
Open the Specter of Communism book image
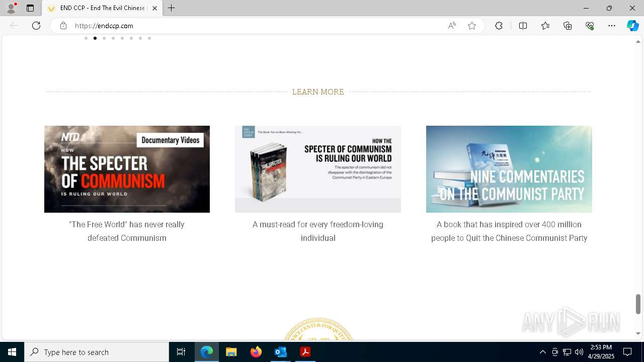[318, 169]
